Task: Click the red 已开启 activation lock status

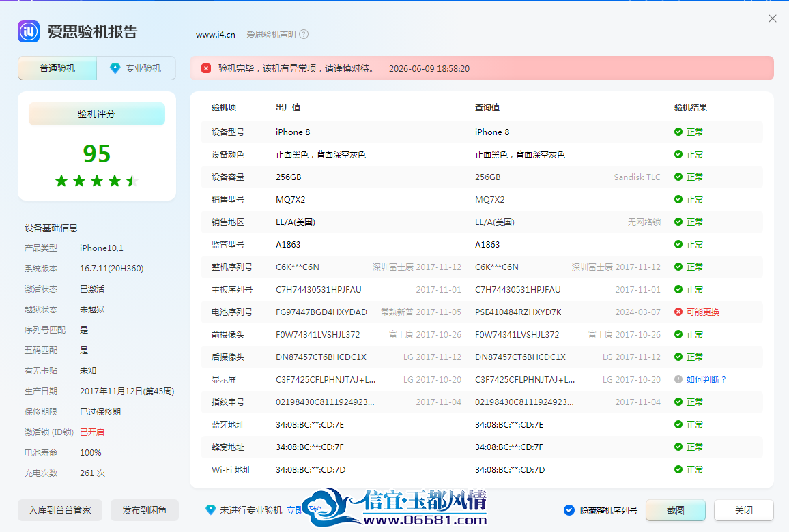Action: click(x=92, y=432)
